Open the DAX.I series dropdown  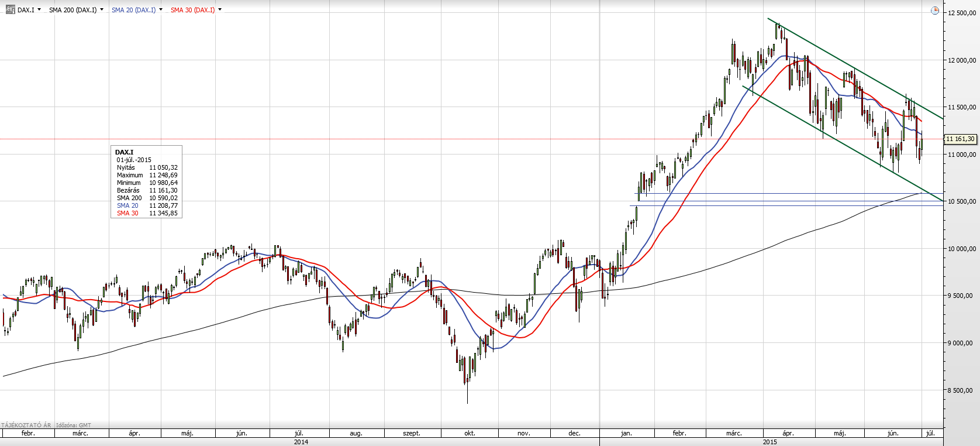[x=39, y=9]
